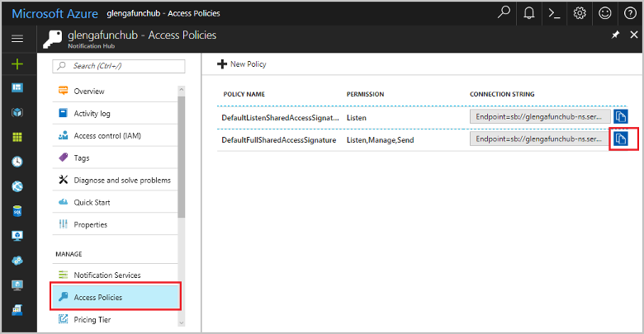Copy the DefaultFullSharedAccessSignature connection string
Viewport: 644px width, 334px height.
click(621, 139)
